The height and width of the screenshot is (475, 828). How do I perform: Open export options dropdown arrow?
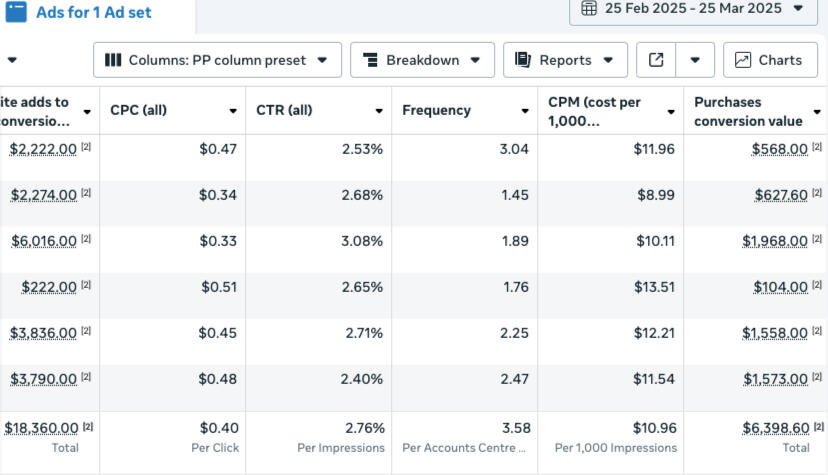[695, 60]
